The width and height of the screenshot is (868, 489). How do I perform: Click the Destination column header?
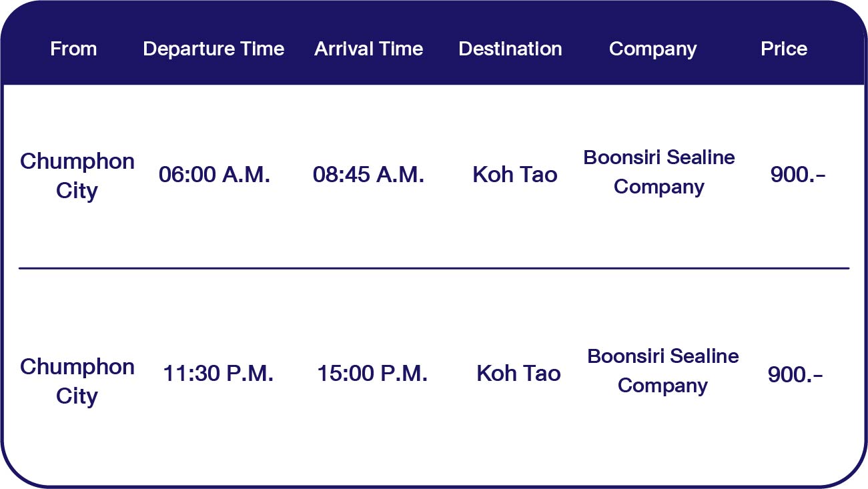coord(510,49)
